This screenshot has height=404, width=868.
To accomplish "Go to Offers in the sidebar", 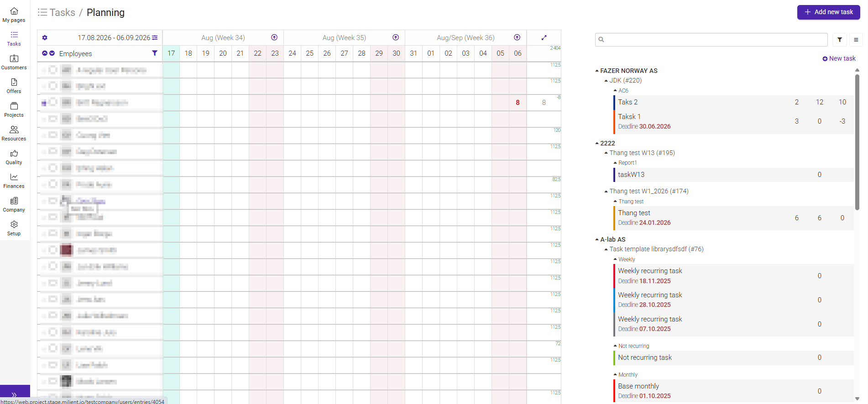I will (14, 86).
